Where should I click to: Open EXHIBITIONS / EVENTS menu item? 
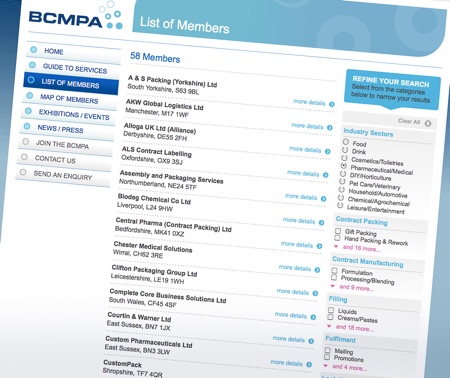(68, 114)
